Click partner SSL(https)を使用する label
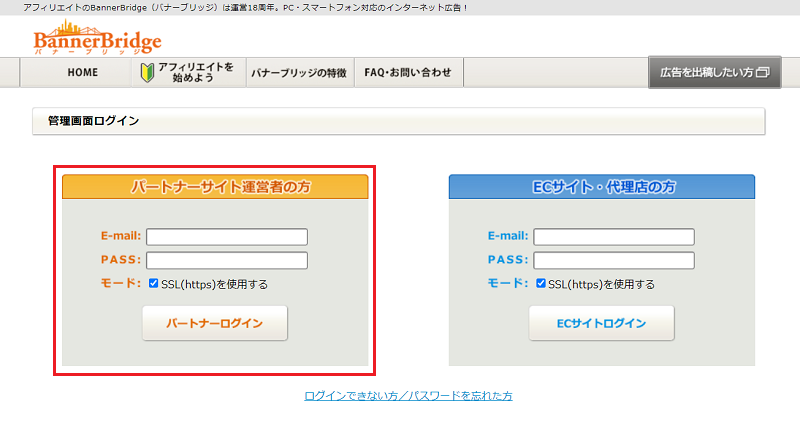The image size is (800, 437). [x=214, y=285]
